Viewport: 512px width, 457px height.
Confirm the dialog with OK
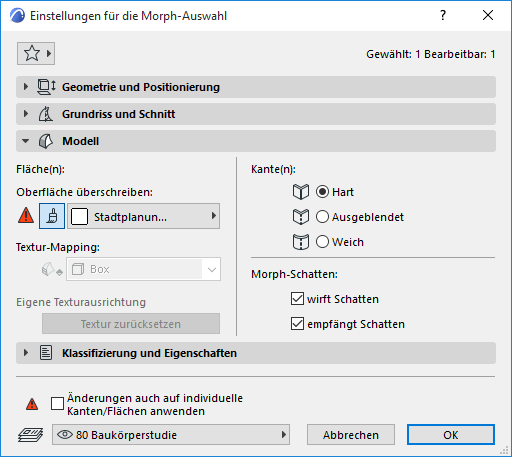point(451,435)
